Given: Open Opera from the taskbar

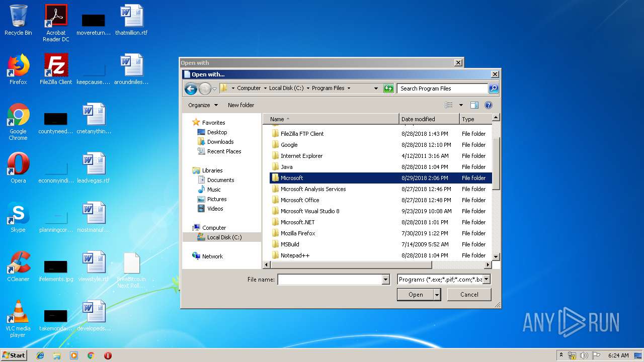Looking at the screenshot, I should click(x=108, y=355).
